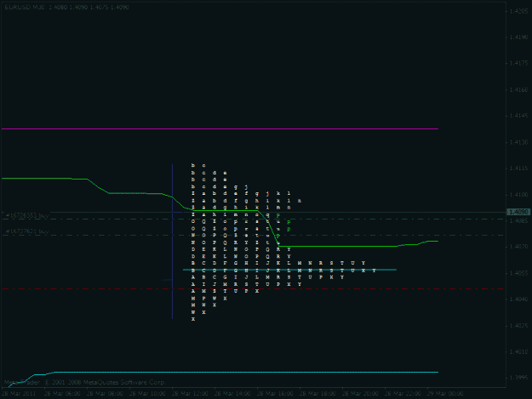Click the 28 Mar 20:00 time label
The height and width of the screenshot is (399, 532).
(x=360, y=394)
